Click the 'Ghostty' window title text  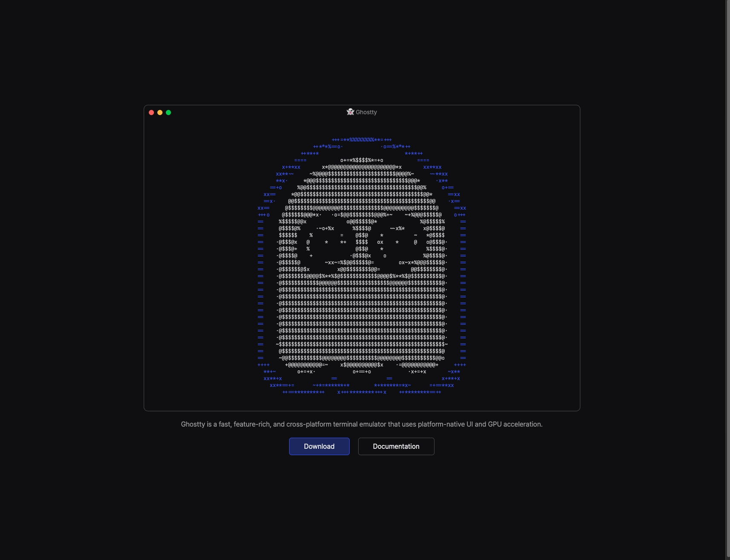[366, 112]
